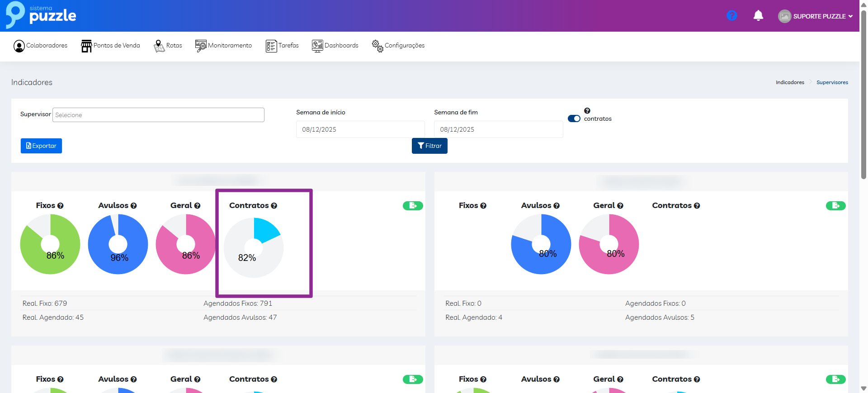This screenshot has height=393, width=868.
Task: Click the green export icon in first card
Action: click(x=413, y=206)
